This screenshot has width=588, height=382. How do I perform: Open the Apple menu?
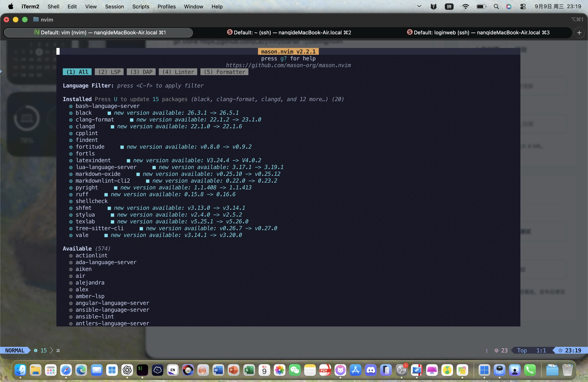point(11,7)
